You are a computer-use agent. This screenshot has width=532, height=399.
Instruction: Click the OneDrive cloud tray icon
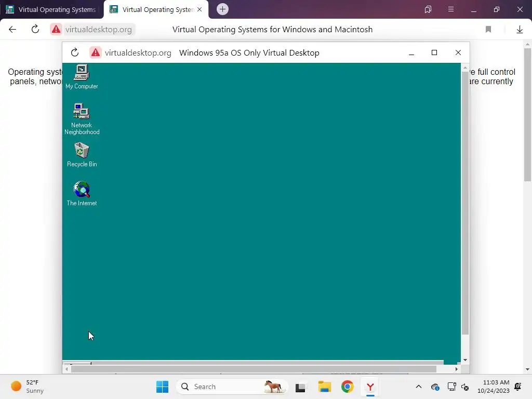(x=435, y=387)
